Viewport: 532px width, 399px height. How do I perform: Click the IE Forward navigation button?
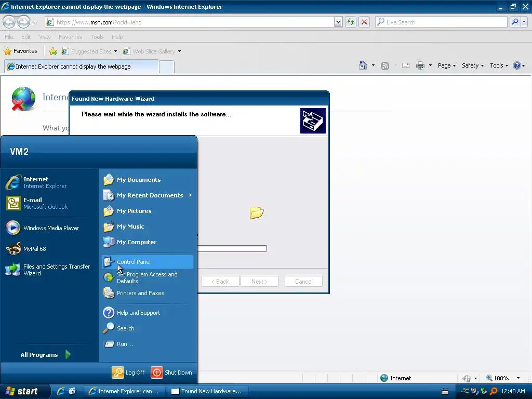click(23, 22)
